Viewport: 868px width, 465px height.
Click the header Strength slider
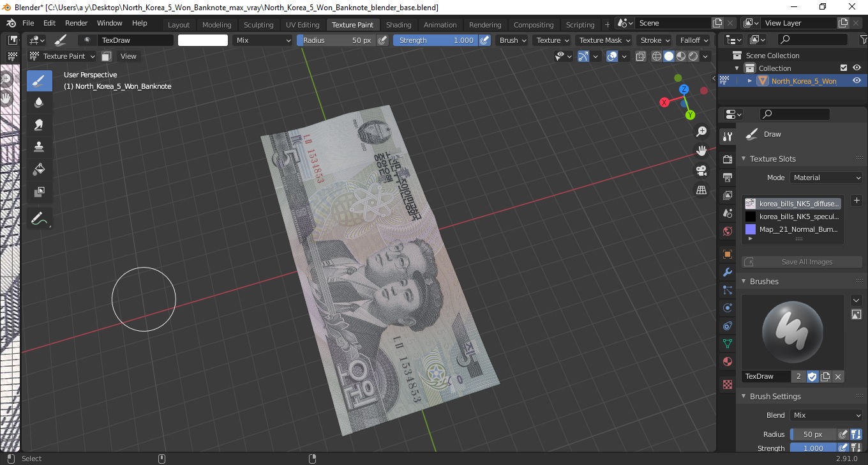435,40
